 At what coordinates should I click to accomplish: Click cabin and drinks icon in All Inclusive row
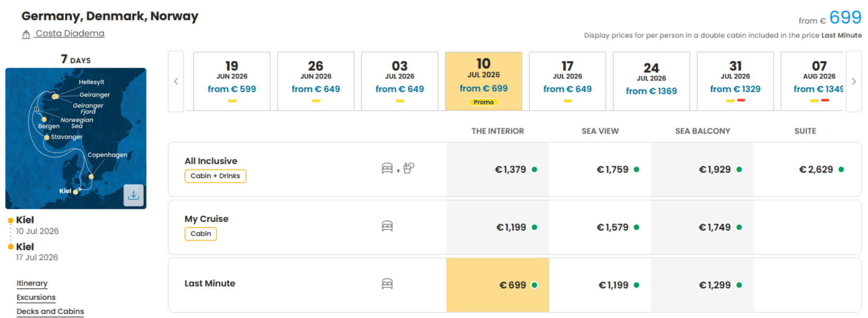pos(398,169)
